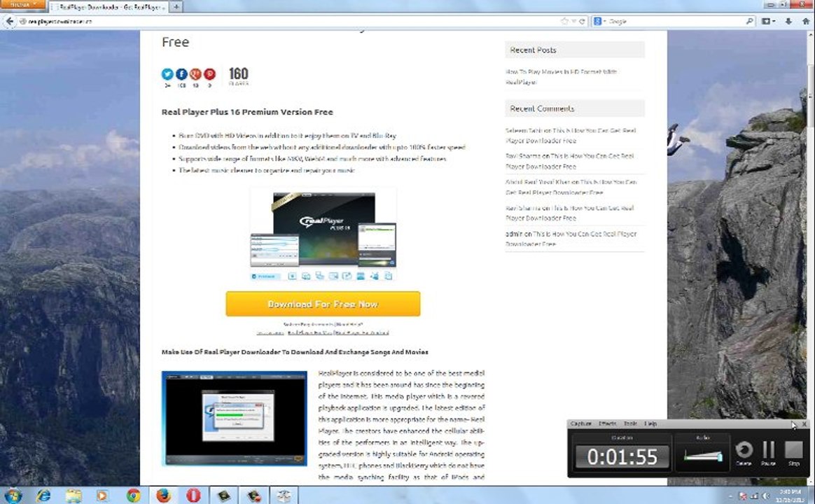
Task: Adjust the recorder Audio level slider
Action: coord(703,456)
